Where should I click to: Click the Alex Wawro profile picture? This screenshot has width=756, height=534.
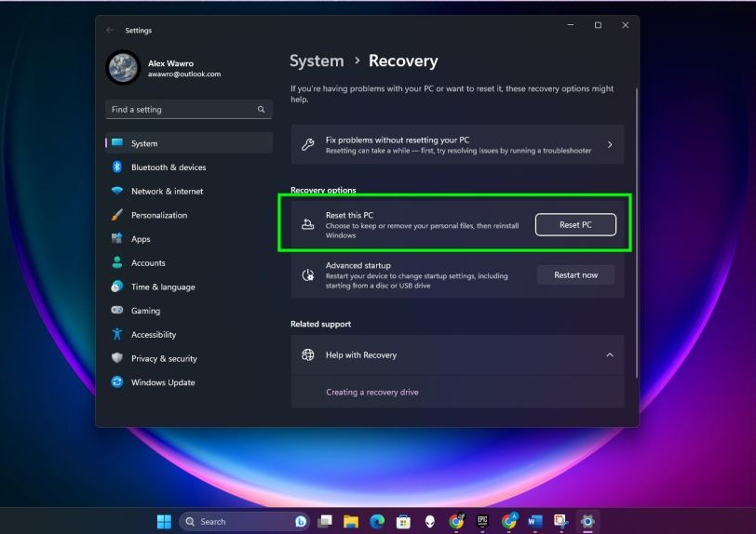pos(124,68)
